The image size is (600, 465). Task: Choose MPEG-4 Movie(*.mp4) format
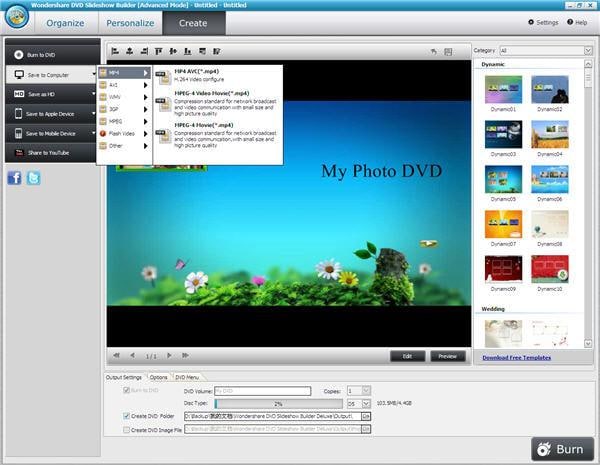point(217,135)
